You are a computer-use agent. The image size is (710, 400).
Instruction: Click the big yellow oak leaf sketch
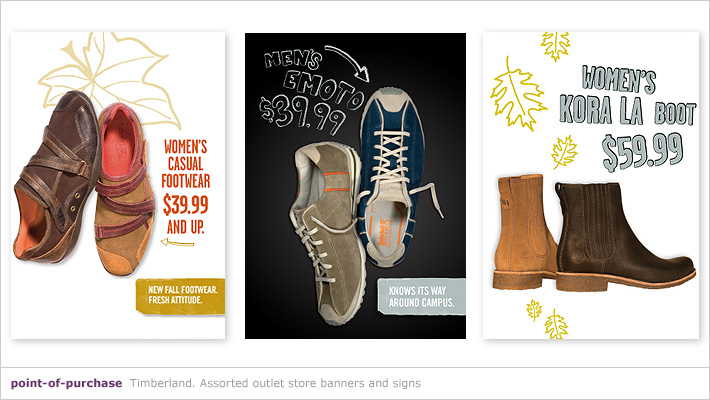click(518, 95)
